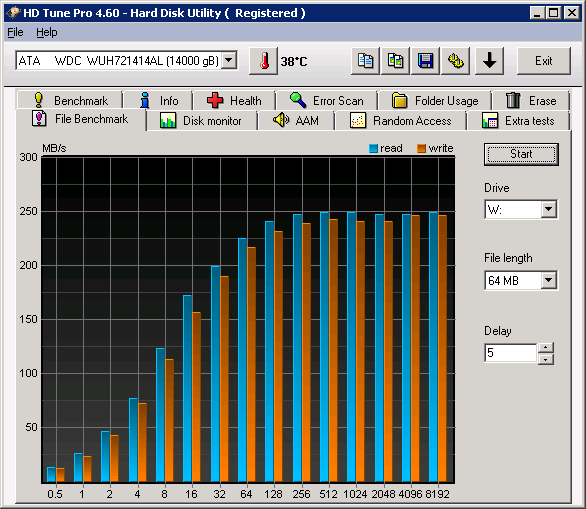The width and height of the screenshot is (586, 509).
Task: Click the down arrow minimize-to-tray icon
Action: (x=490, y=61)
